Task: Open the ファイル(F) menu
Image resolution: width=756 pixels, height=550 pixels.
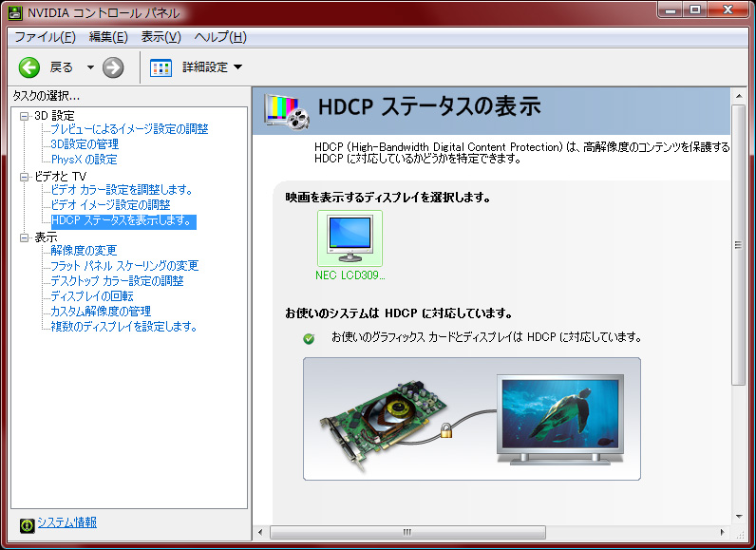Action: click(45, 37)
